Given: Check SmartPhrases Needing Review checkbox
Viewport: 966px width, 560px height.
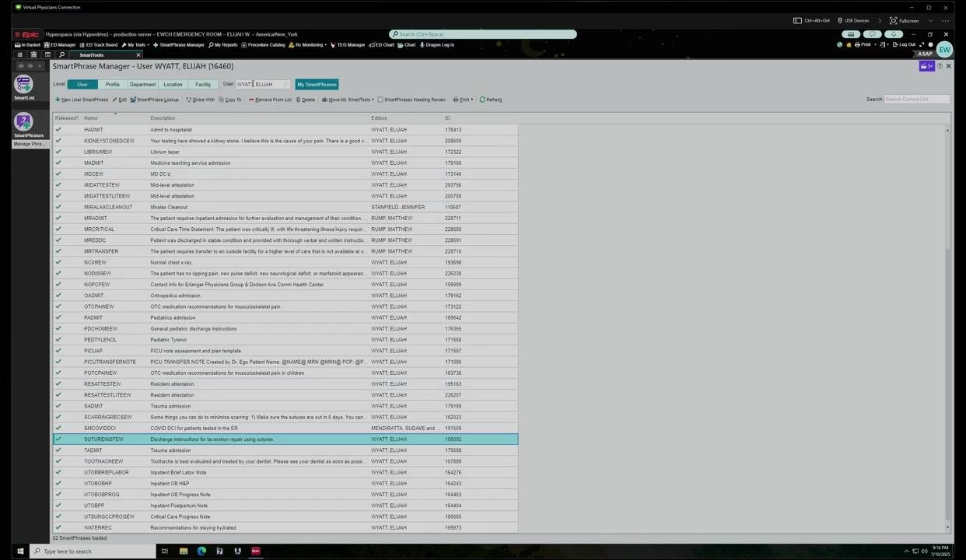Looking at the screenshot, I should pos(380,100).
